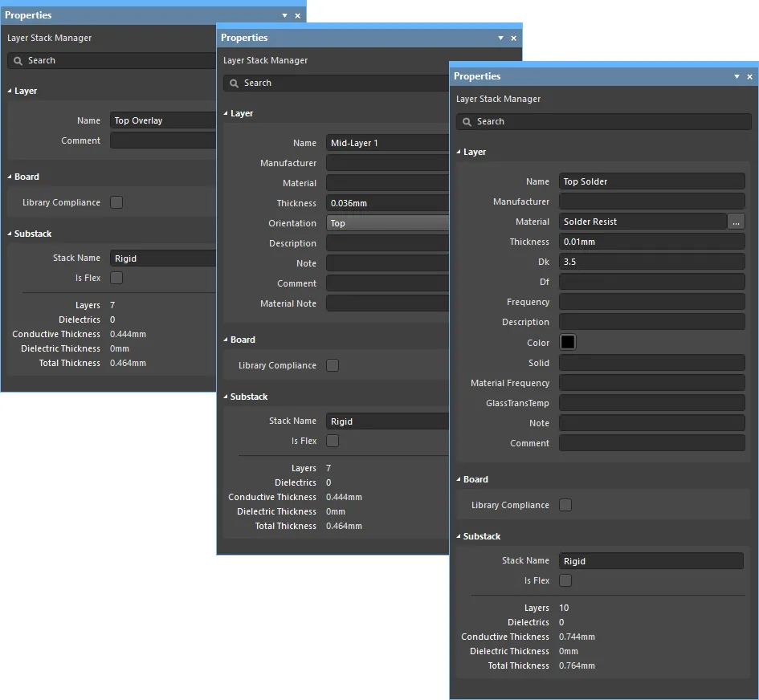This screenshot has width=759, height=700.
Task: Click Description field in Top Solder panel
Action: (x=651, y=322)
